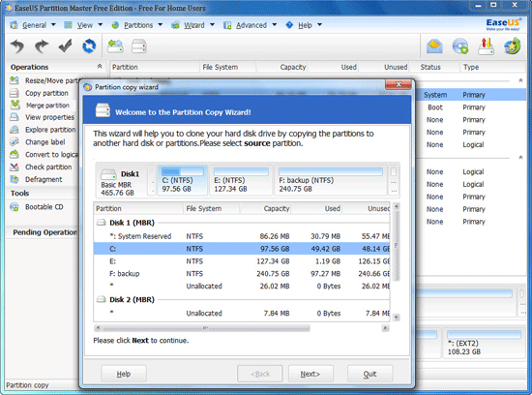
Task: Click the Undo arrow in toolbar
Action: pos(17,46)
